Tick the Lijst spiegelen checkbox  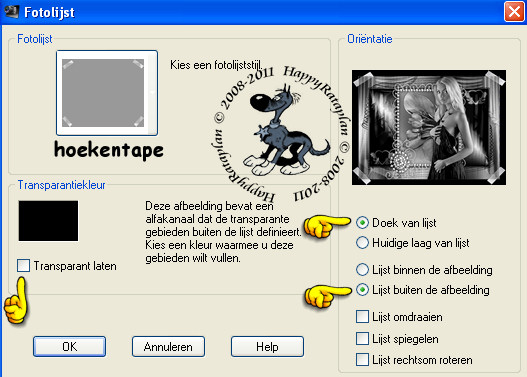coord(362,338)
